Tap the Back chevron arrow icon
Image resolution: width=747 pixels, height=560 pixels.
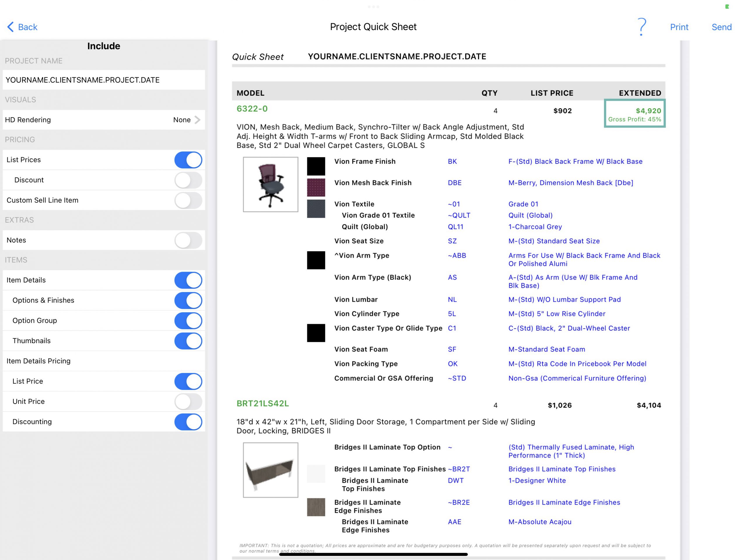(x=11, y=27)
